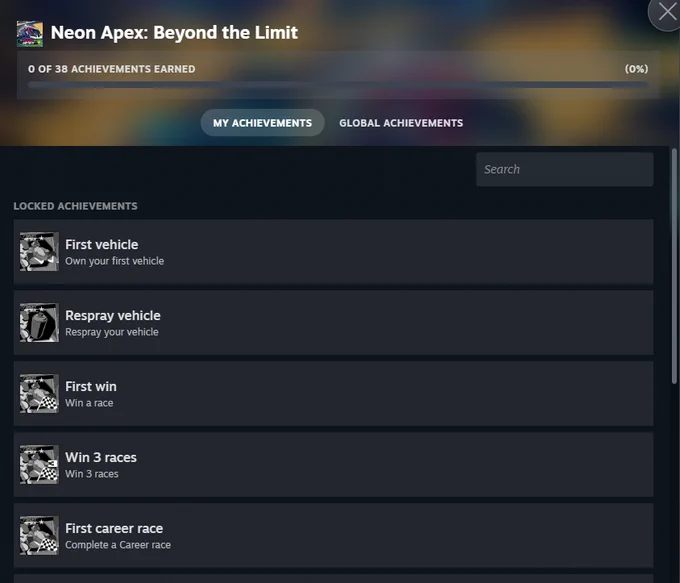
Task: Click the achievements earned progress bar
Action: [338, 85]
